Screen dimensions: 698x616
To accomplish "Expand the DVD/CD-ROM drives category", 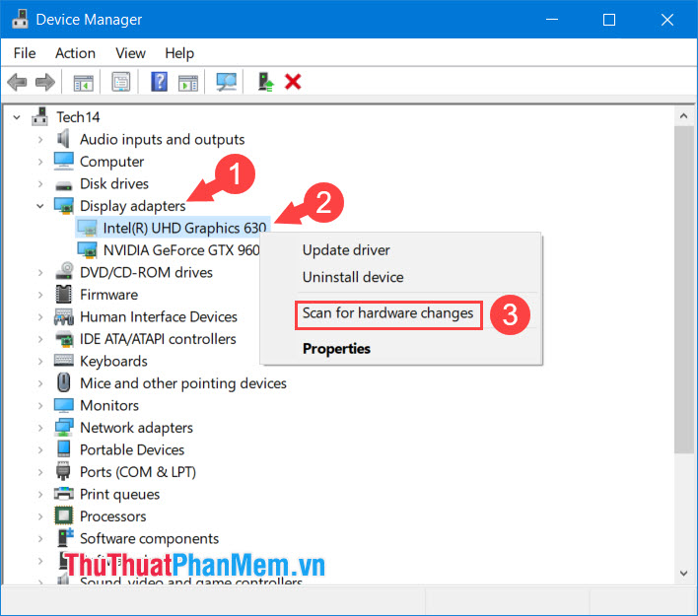I will [40, 273].
